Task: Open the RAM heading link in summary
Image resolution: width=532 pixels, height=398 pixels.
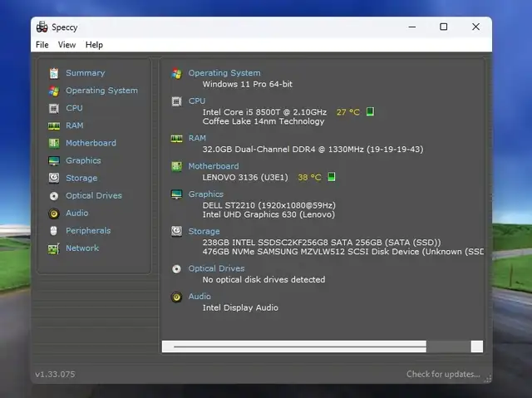Action: (x=197, y=138)
